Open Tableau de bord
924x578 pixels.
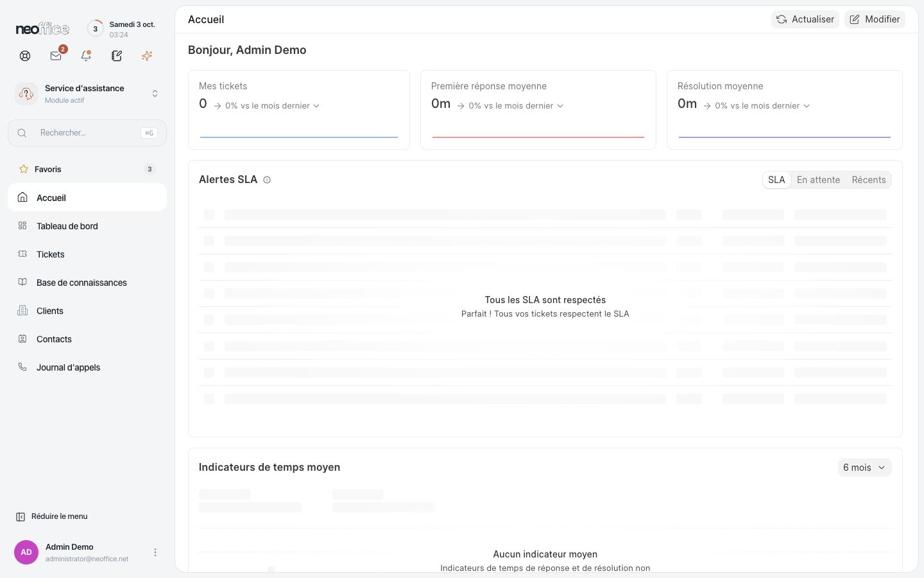click(x=87, y=226)
